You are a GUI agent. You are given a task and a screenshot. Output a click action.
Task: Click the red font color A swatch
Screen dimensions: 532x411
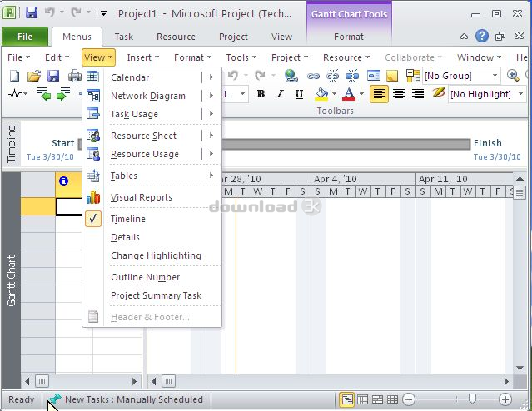(349, 94)
